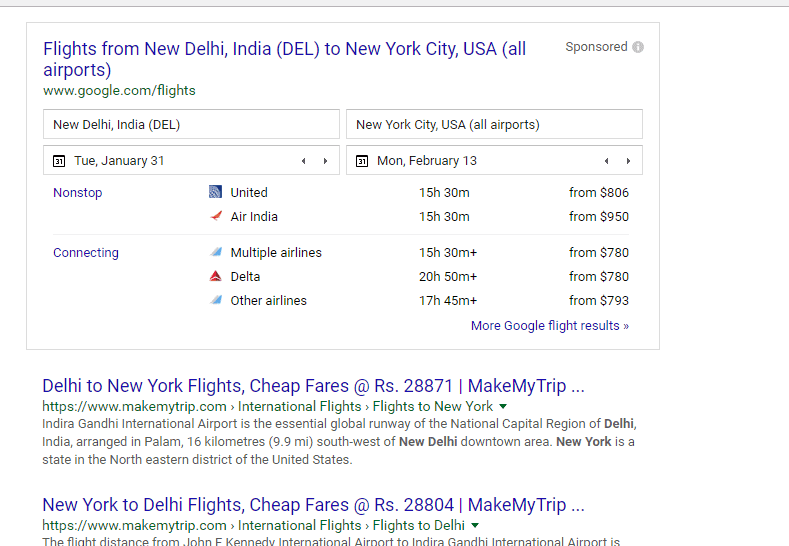
Task: Edit the New Delhi origin field
Action: 191,124
